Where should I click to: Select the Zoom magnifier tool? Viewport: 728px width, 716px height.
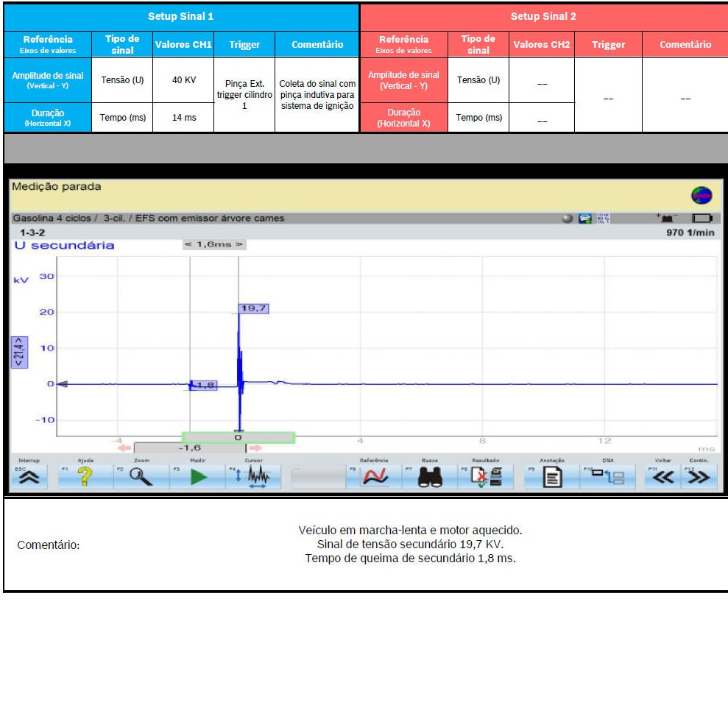(x=141, y=478)
